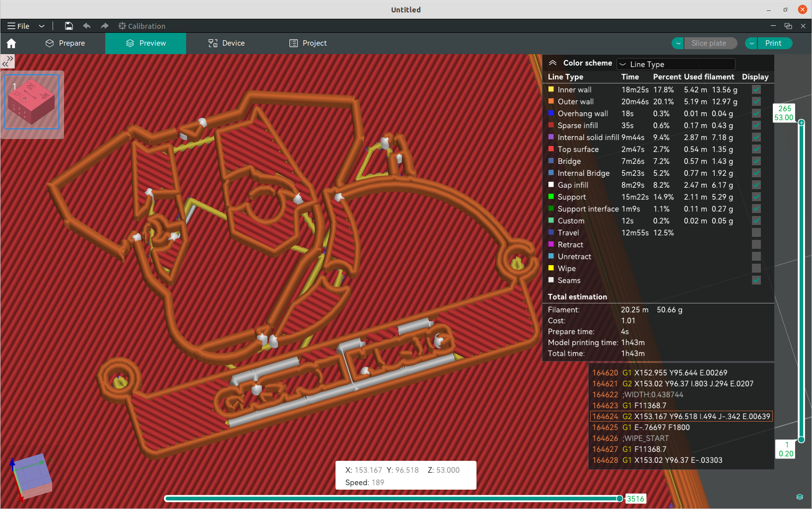Click the Percent column header
Viewport: 812px width, 509px height.
tap(667, 77)
